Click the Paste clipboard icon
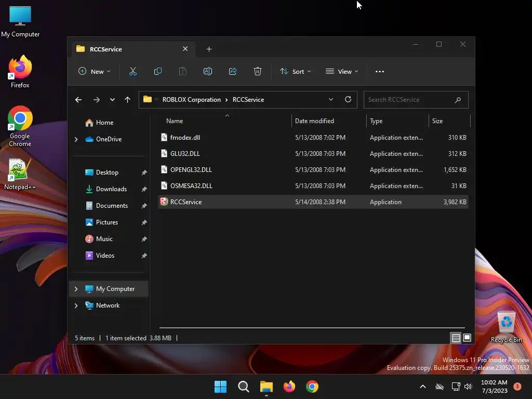Screen dimensions: 532x399 182,71
